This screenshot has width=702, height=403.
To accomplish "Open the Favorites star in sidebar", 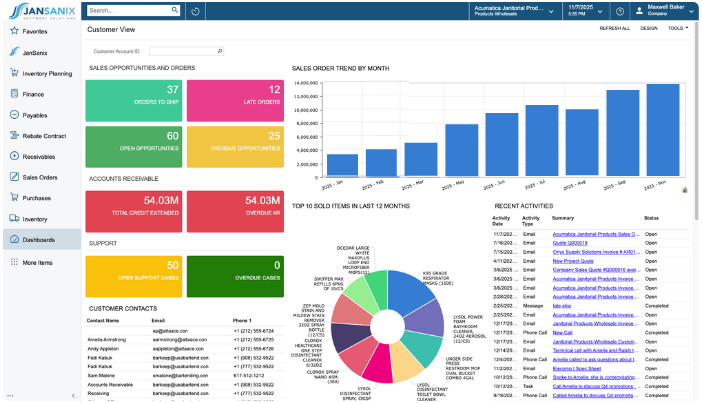I will 13,30.
